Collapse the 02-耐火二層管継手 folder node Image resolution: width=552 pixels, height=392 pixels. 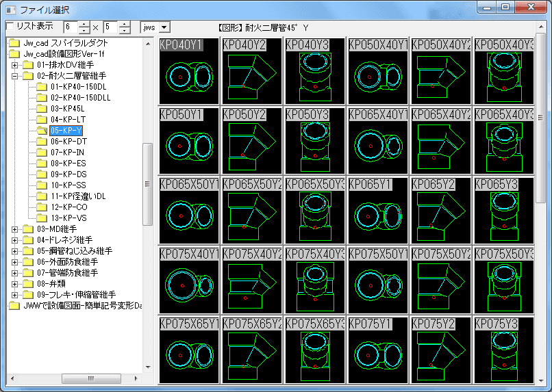coord(15,75)
